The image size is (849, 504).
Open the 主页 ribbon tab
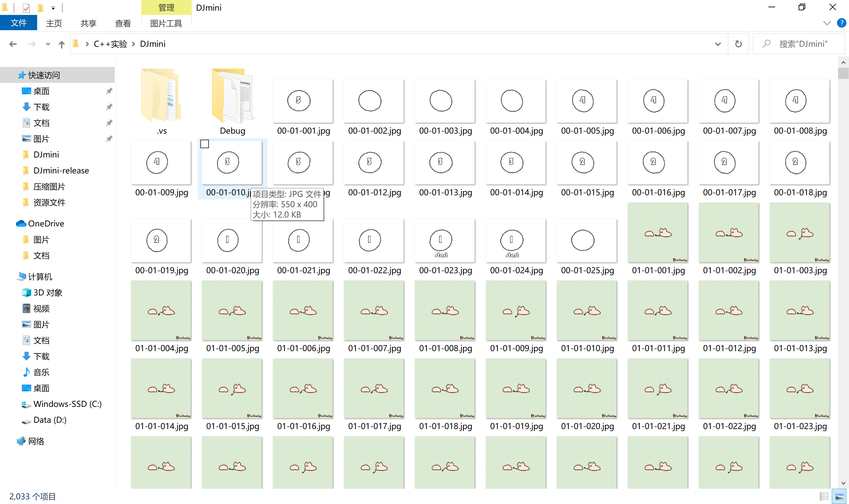point(54,23)
